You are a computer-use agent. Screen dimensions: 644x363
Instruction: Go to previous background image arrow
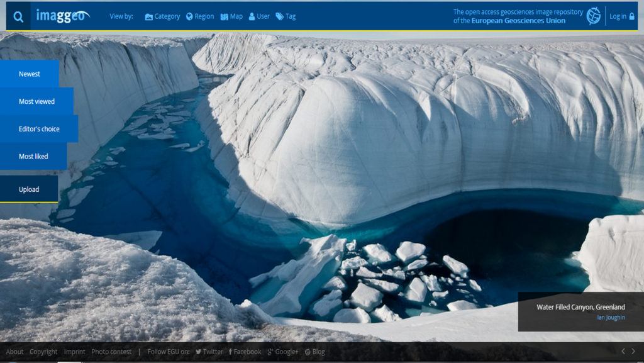tap(623, 351)
